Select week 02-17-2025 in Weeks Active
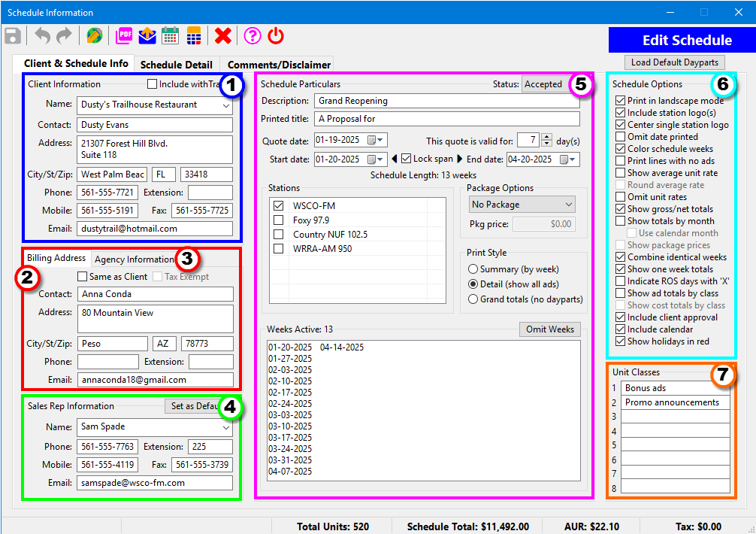 coord(290,392)
